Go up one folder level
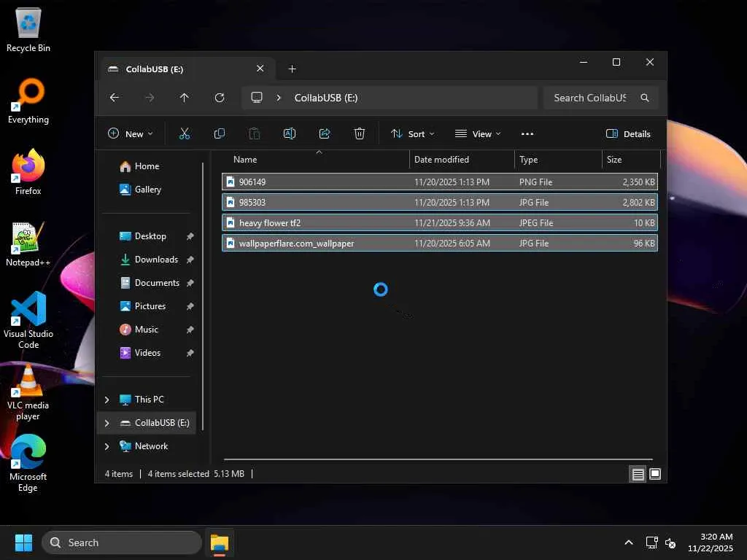 [185, 98]
